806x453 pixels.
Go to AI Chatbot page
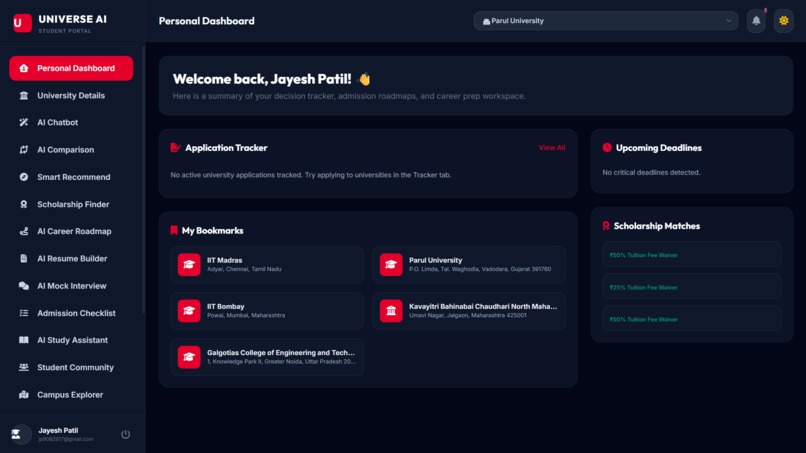point(71,122)
